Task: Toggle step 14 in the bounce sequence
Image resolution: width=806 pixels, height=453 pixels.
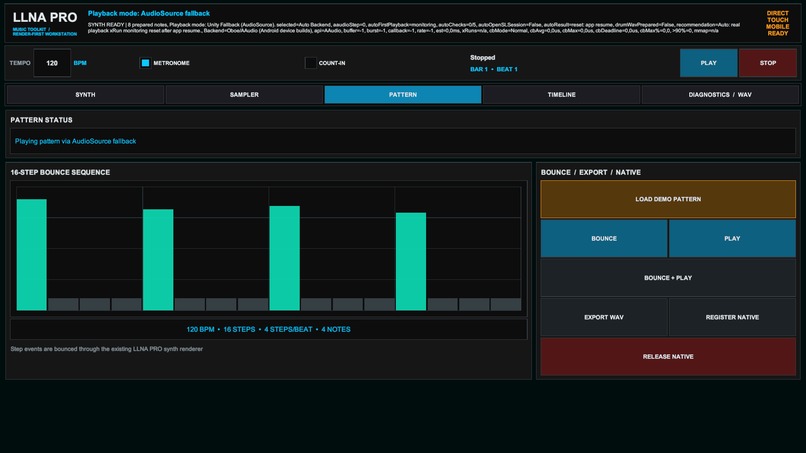Action: [443, 304]
